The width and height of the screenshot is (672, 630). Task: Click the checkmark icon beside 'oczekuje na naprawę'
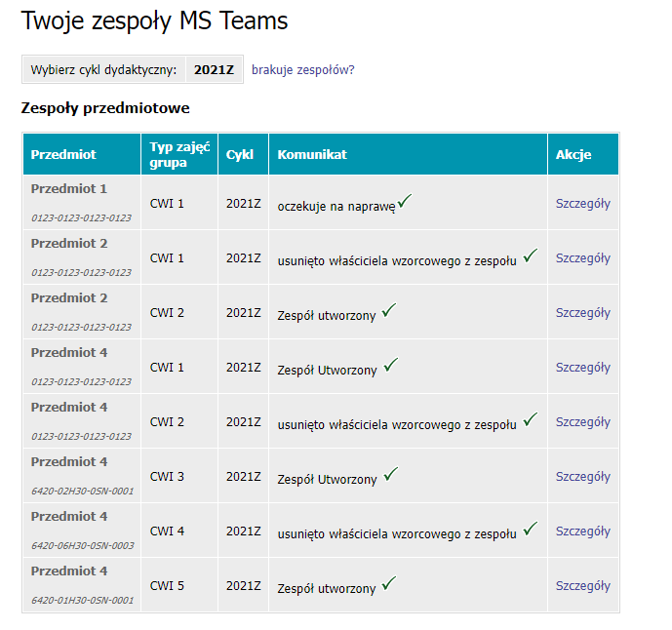(x=404, y=201)
